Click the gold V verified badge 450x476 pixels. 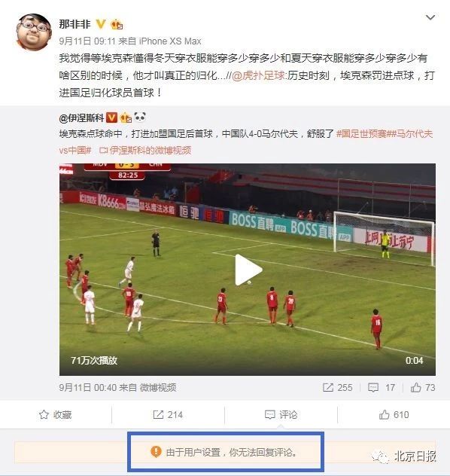point(101,23)
